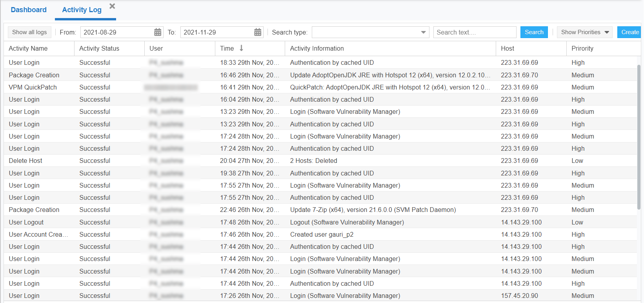Select the Activity Log tab
This screenshot has height=303, width=644.
click(82, 10)
